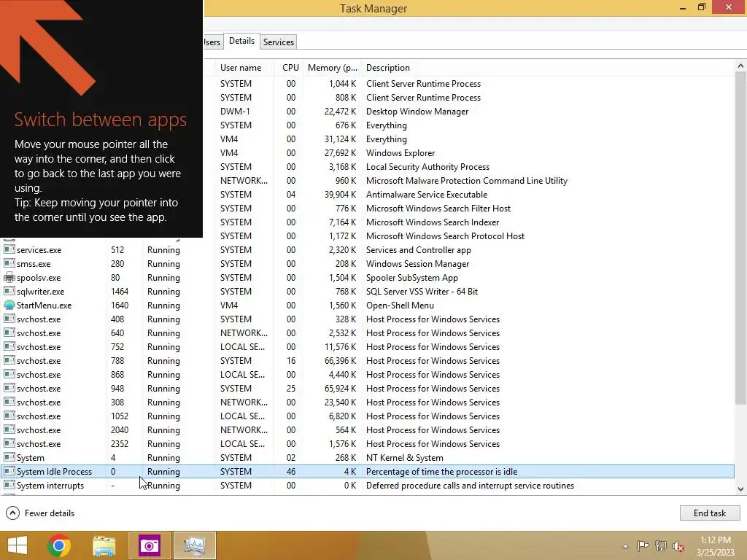Launch Google Chrome from the taskbar
The width and height of the screenshot is (747, 560).
[x=59, y=545]
